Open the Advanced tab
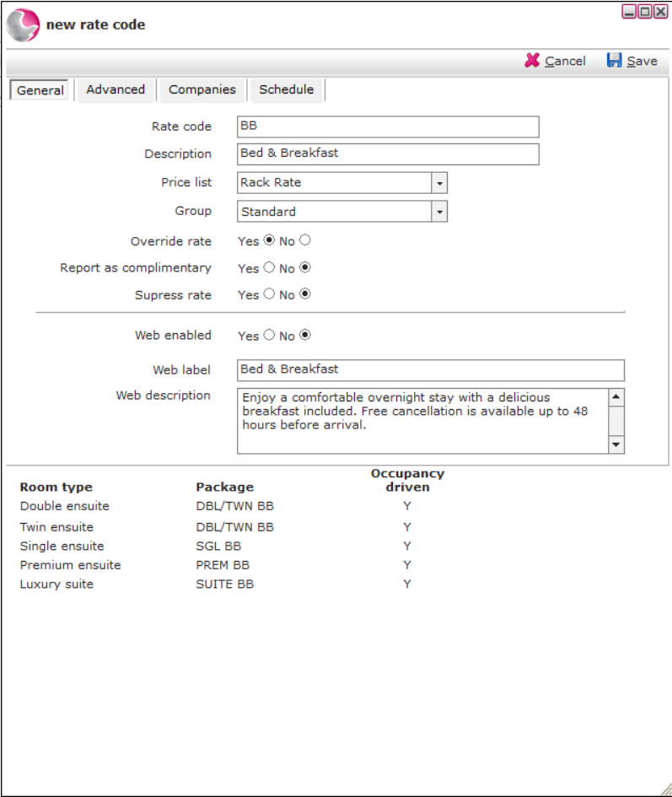Viewport: 672px width, 797px height. point(116,90)
